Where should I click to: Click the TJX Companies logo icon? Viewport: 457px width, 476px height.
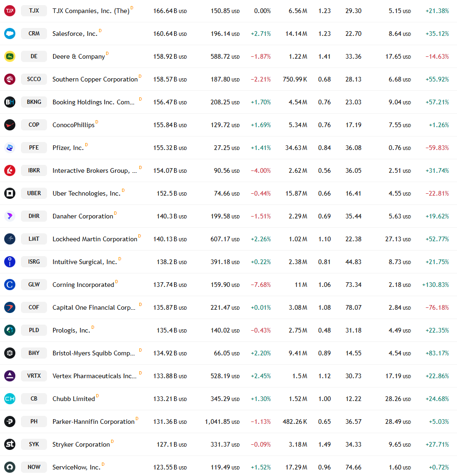coord(10,11)
